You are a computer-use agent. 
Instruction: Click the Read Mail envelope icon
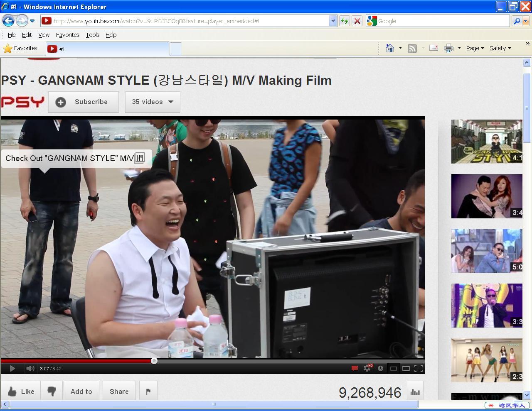[433, 48]
